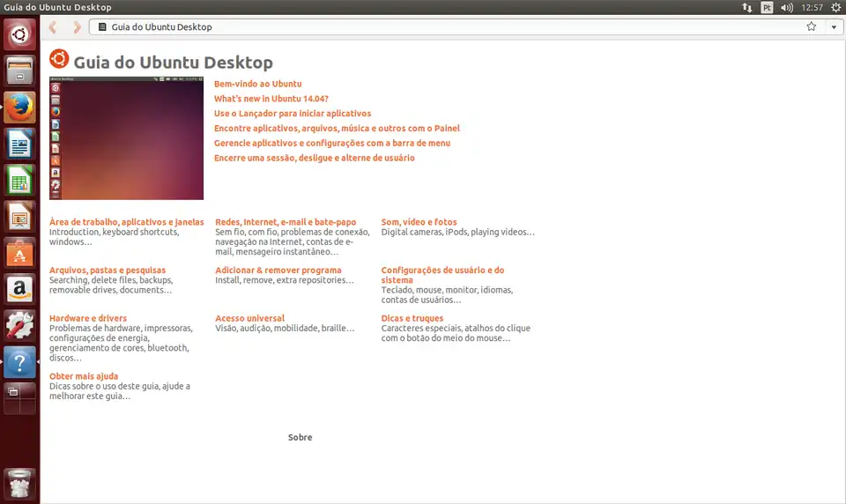Open Redes, Internet, e-mail e bate-papo

(286, 222)
